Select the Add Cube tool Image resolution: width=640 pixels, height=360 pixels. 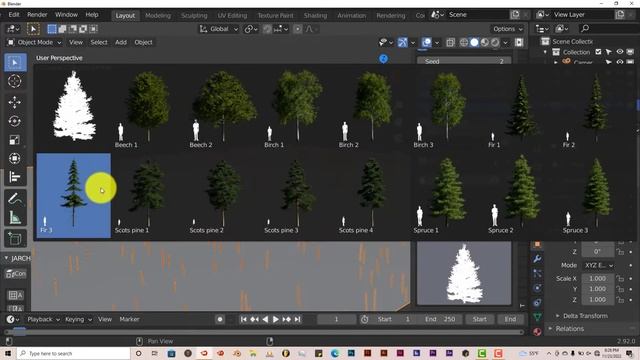(15, 238)
